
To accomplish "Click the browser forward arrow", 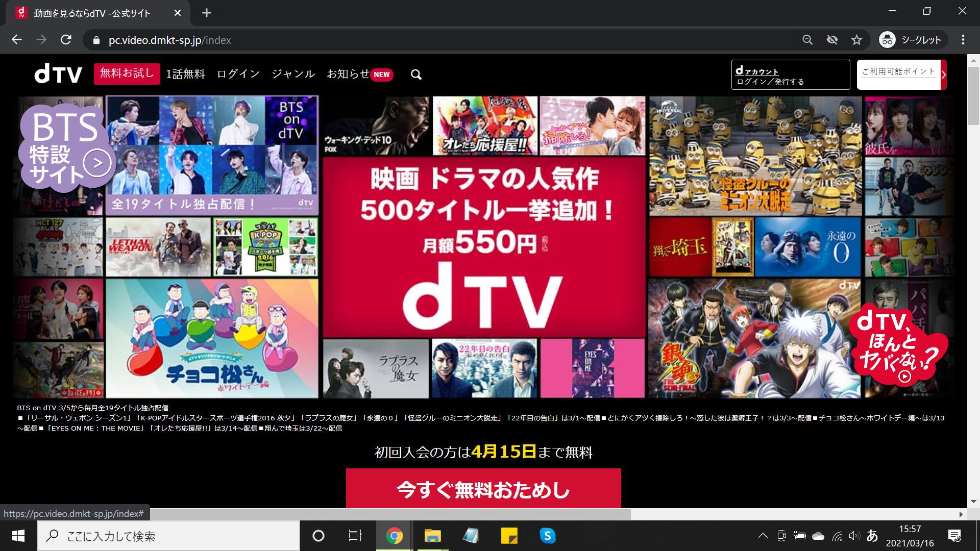I will pos(41,40).
